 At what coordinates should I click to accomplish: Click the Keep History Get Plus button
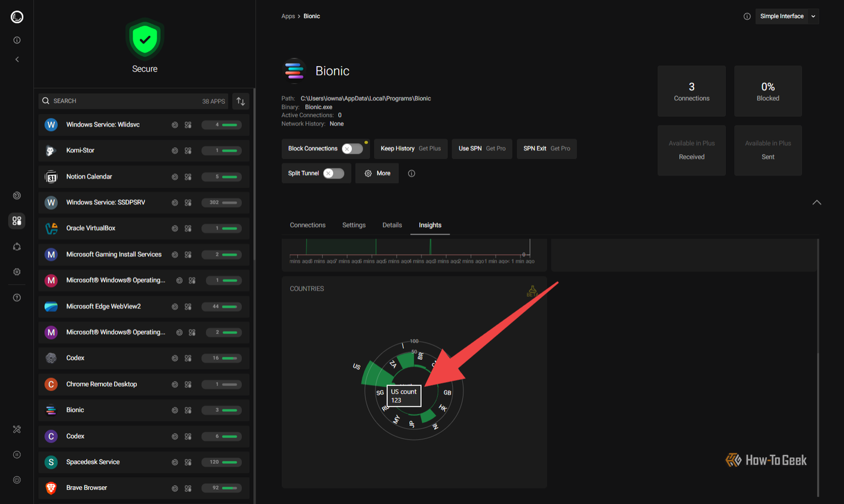click(411, 149)
